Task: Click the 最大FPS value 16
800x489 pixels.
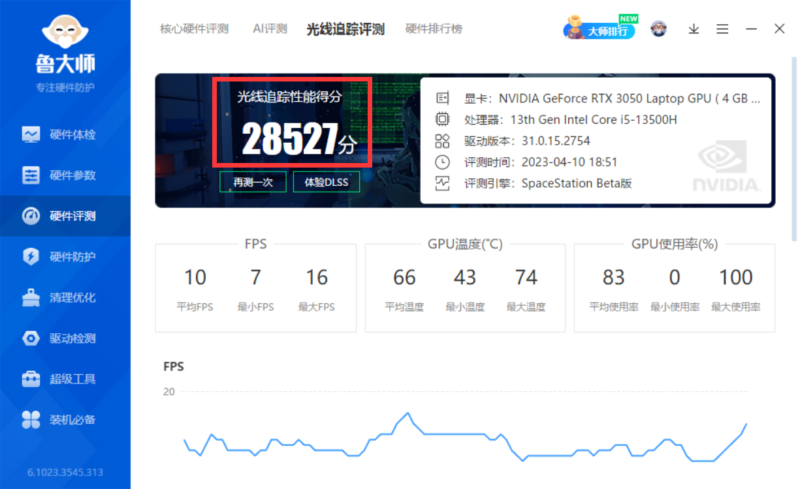Action: 316,278
